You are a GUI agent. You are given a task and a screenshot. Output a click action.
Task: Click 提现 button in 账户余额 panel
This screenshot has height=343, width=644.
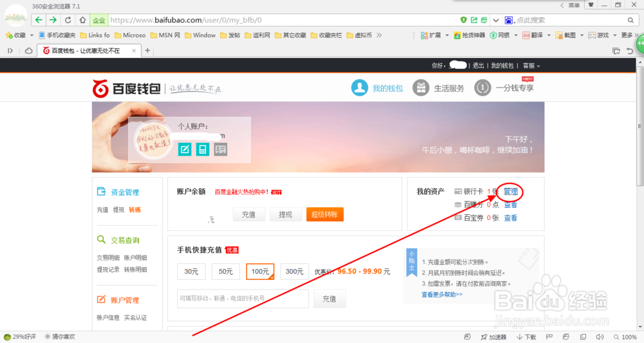(285, 214)
